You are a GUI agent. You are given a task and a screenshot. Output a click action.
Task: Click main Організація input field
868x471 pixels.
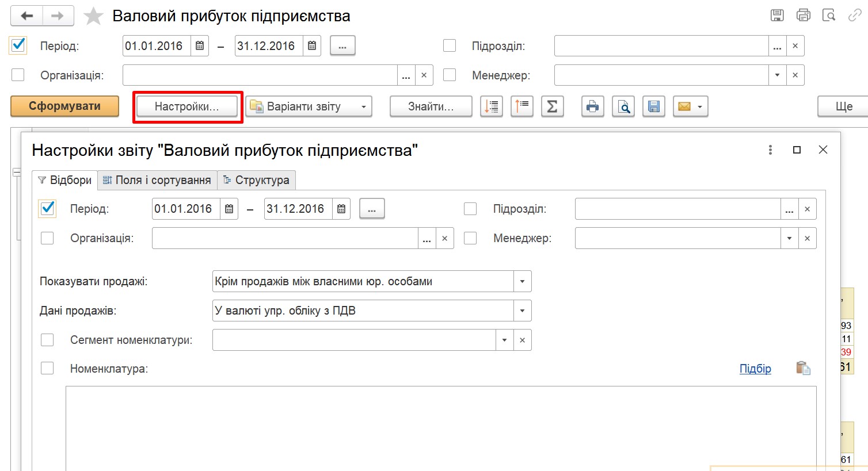[x=260, y=75]
